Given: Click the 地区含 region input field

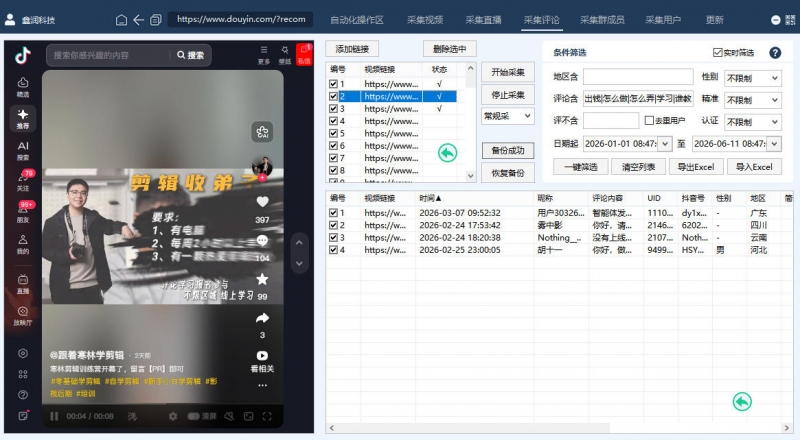Looking at the screenshot, I should (638, 77).
